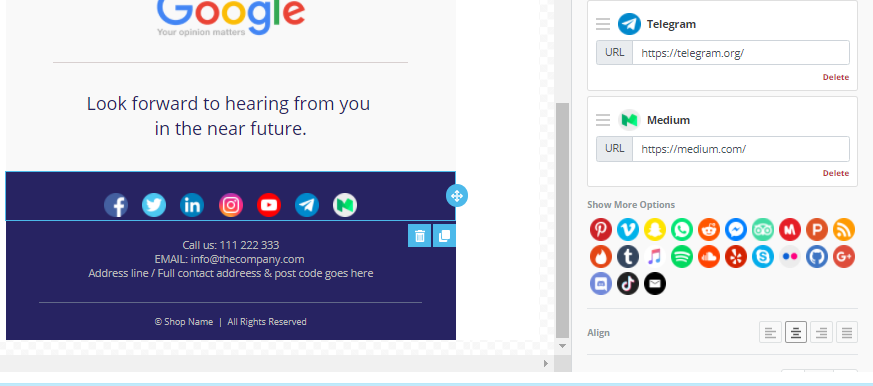Click the Telegram logo in the settings panel

coord(629,24)
